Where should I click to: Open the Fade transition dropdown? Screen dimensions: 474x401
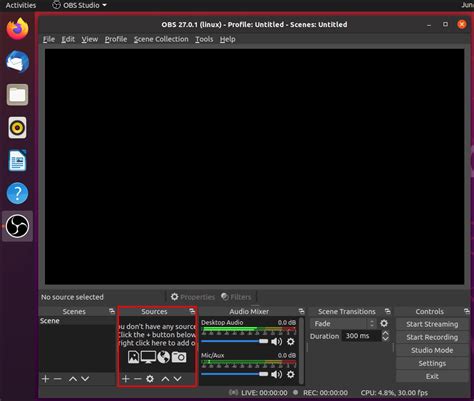click(x=343, y=323)
